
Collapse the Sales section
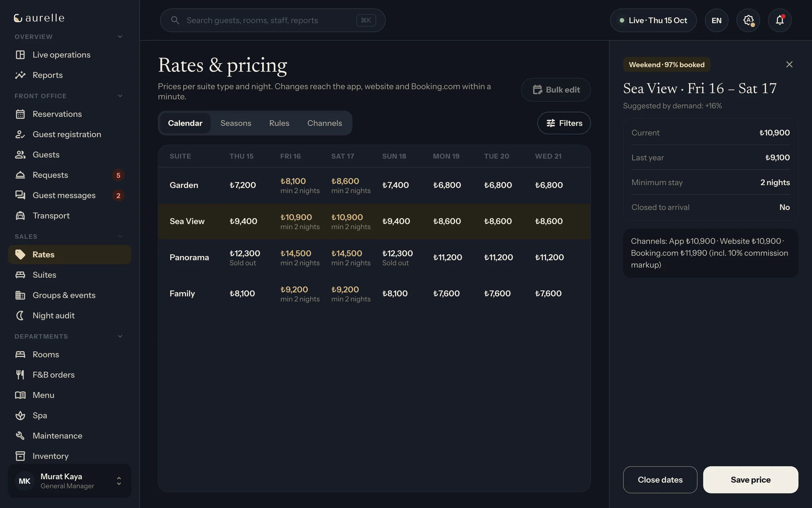pos(120,236)
